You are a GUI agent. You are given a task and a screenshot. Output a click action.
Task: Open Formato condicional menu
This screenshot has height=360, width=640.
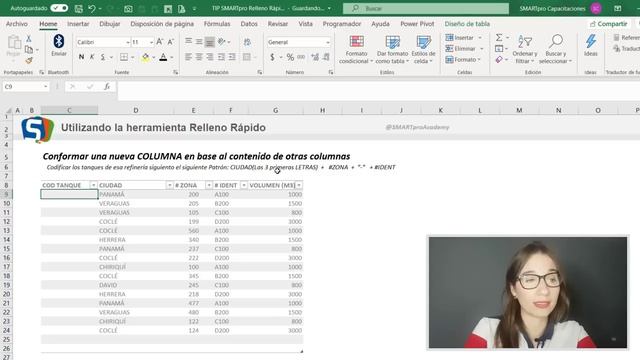coord(356,49)
